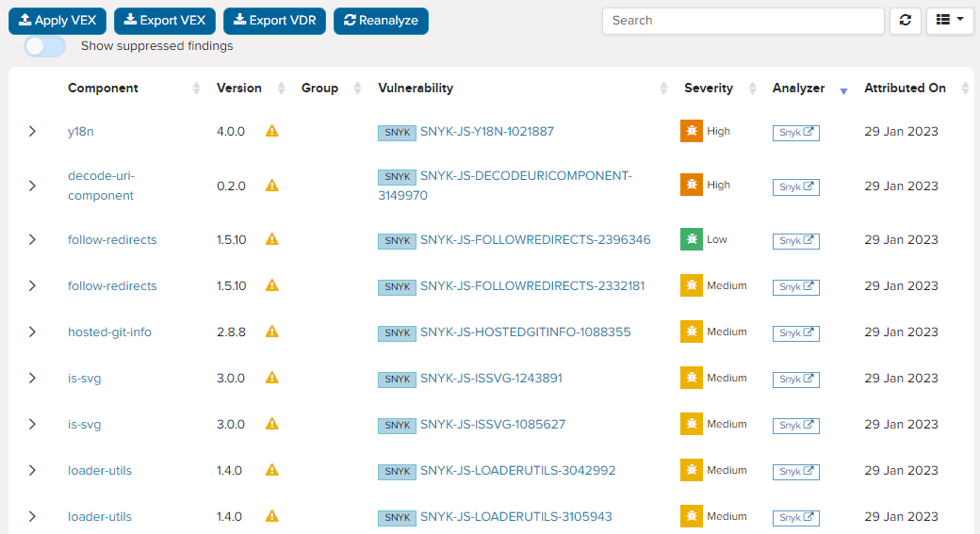Expand follow-redirects row with Low severity

click(32, 240)
